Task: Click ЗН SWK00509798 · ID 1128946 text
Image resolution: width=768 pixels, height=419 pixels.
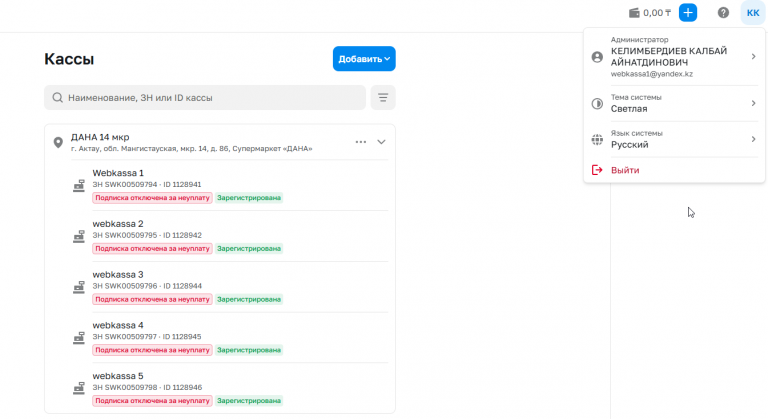Action: 147,387
